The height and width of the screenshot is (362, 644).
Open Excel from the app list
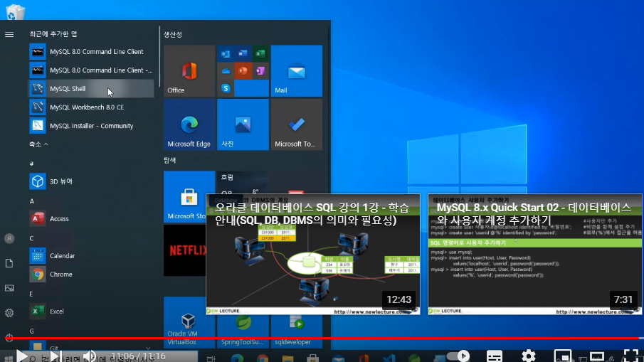coord(91,312)
